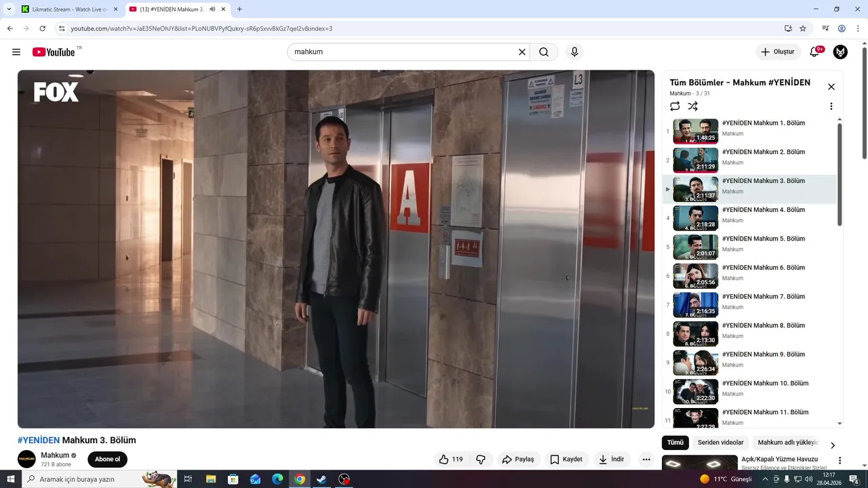Select the Mahkum adlı yükleyici chip
The width and height of the screenshot is (868, 488).
coord(788,443)
